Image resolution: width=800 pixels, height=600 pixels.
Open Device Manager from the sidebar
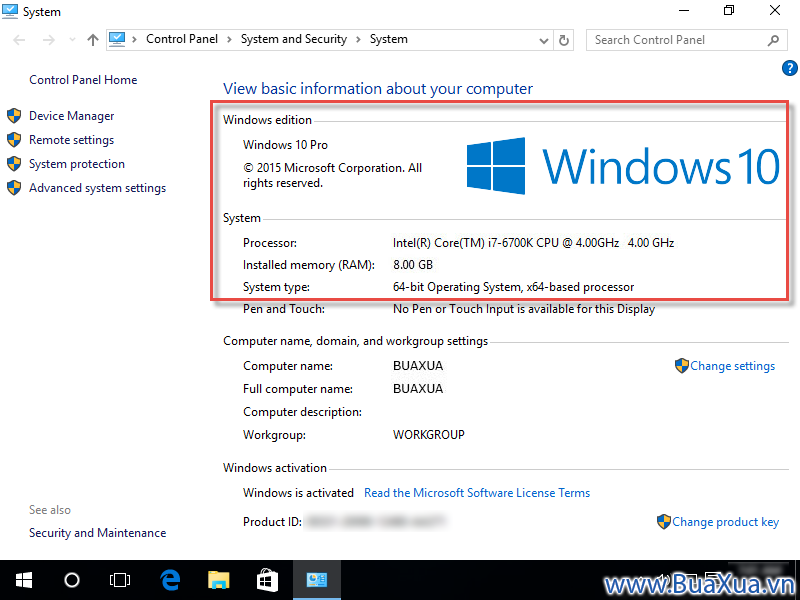pos(71,116)
